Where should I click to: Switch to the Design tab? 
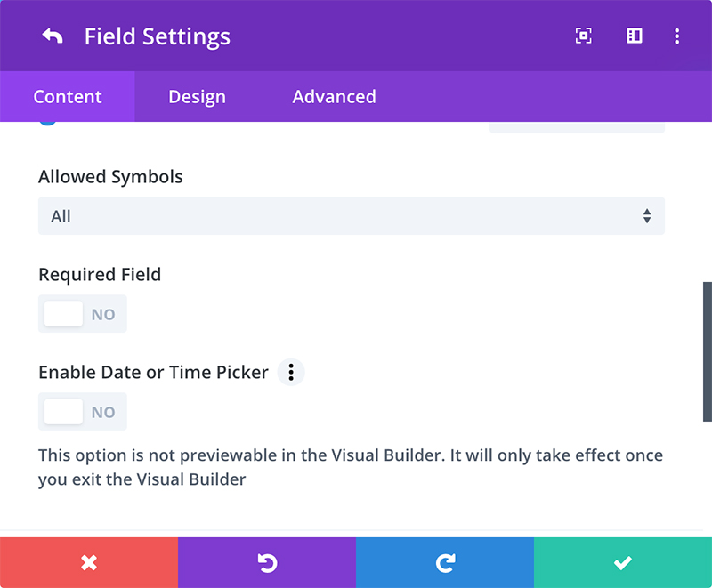[x=197, y=97]
